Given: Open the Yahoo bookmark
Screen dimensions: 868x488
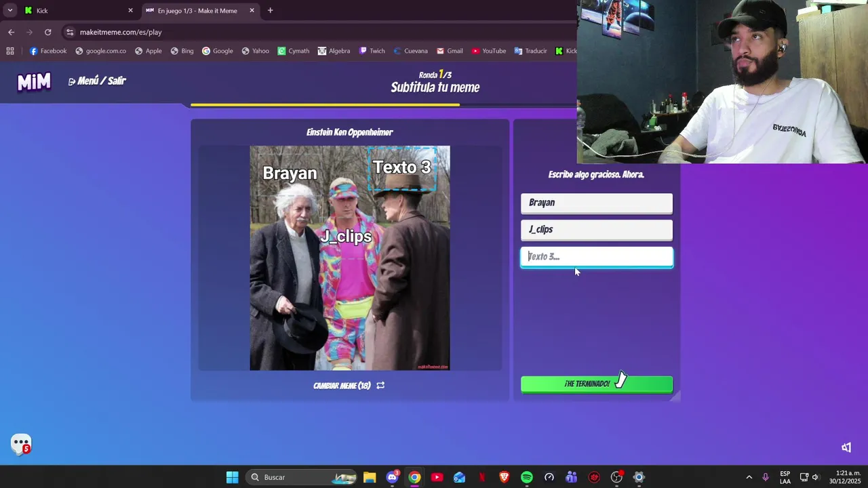Looking at the screenshot, I should (255, 51).
